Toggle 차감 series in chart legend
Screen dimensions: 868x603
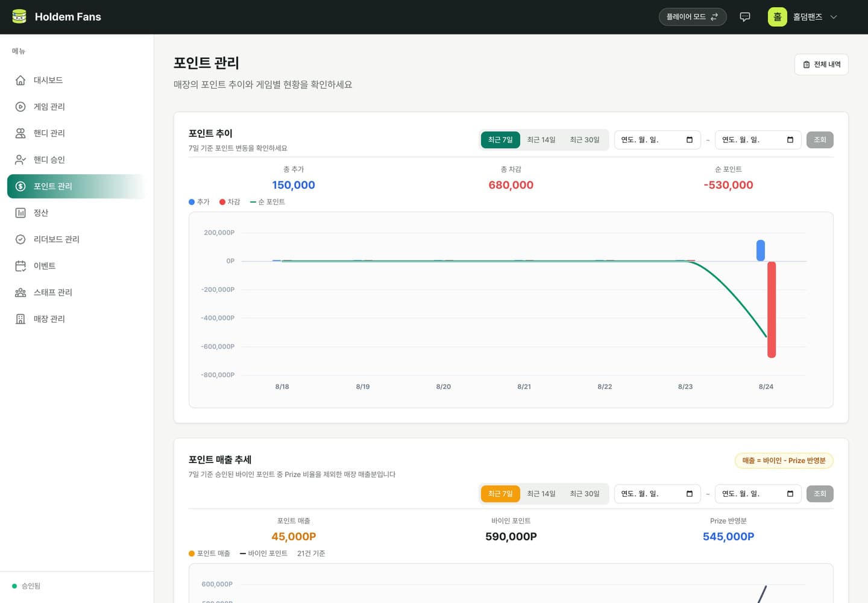(x=230, y=202)
